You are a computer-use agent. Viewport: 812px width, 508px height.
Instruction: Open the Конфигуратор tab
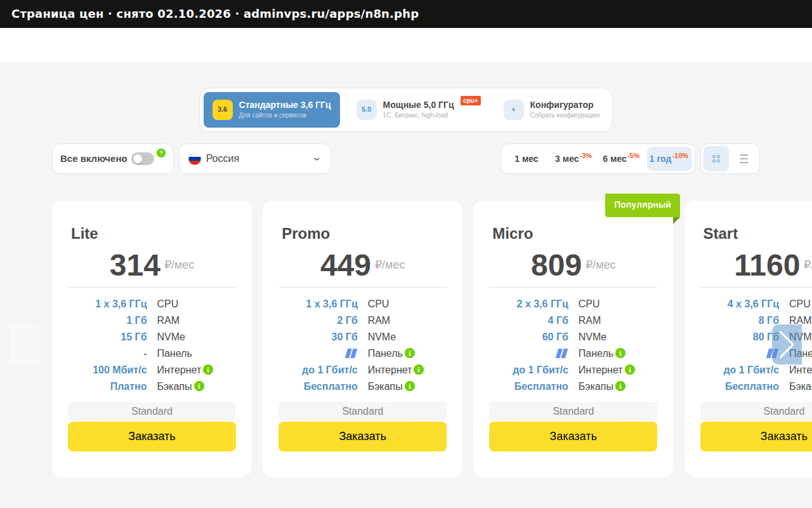click(x=553, y=110)
